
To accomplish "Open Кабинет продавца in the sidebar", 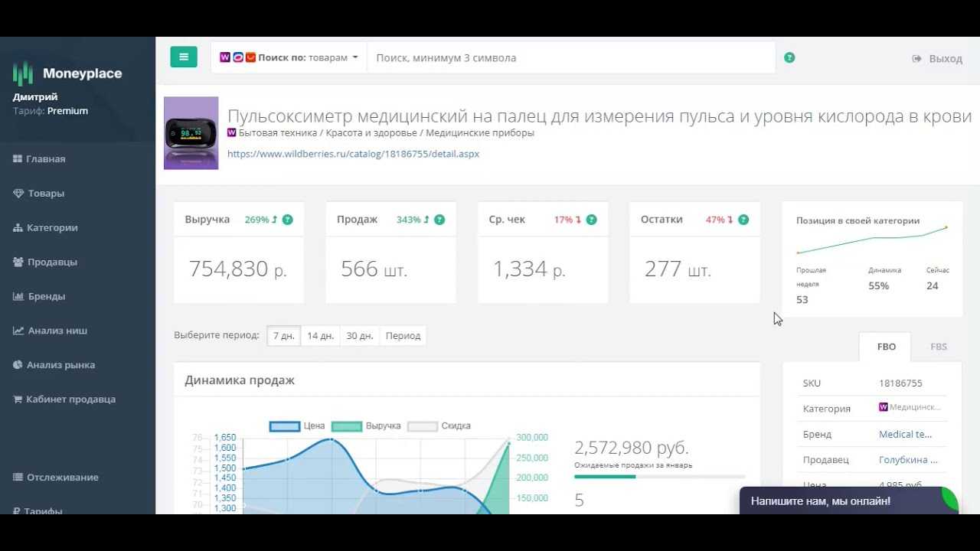I will tap(70, 399).
